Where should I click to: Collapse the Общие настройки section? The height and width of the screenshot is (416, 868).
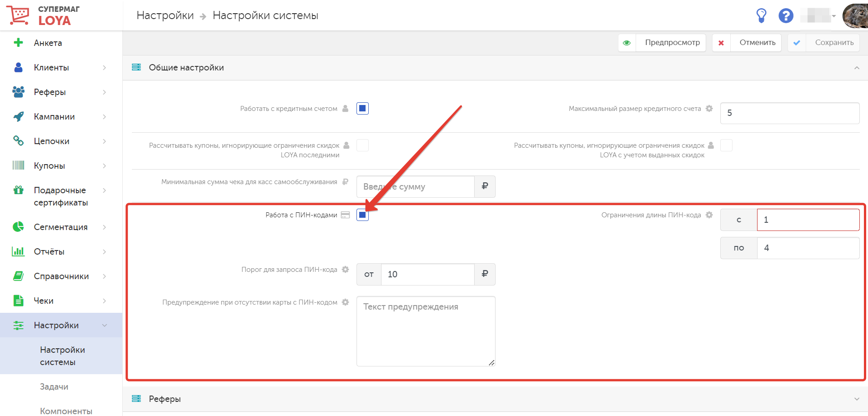(857, 68)
